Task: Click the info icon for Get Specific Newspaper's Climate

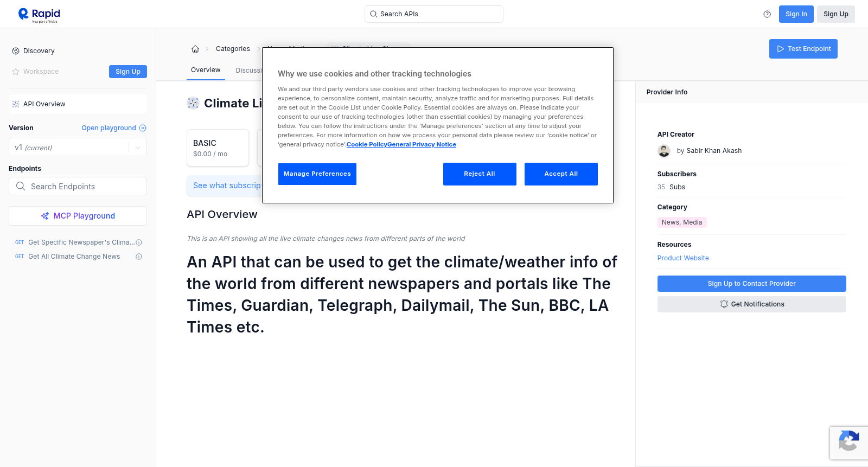Action: [139, 242]
